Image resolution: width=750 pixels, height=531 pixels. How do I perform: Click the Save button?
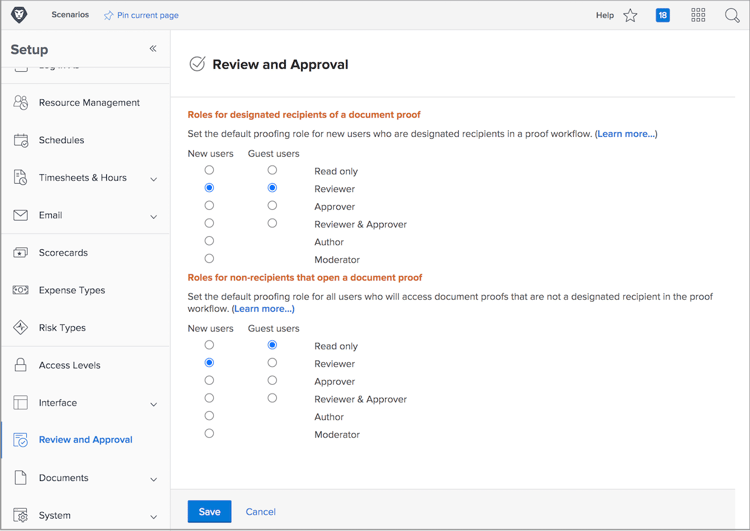(x=209, y=511)
